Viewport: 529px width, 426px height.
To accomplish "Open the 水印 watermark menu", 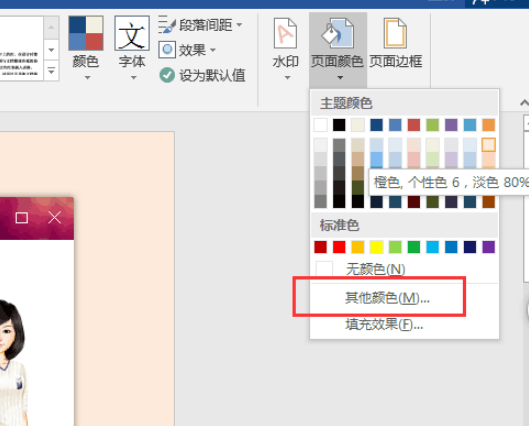I will [286, 49].
